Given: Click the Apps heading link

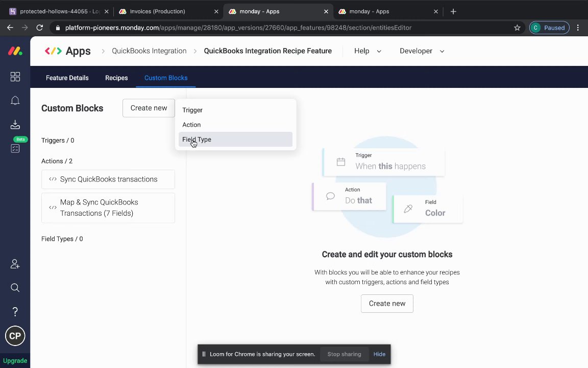Looking at the screenshot, I should [x=78, y=51].
